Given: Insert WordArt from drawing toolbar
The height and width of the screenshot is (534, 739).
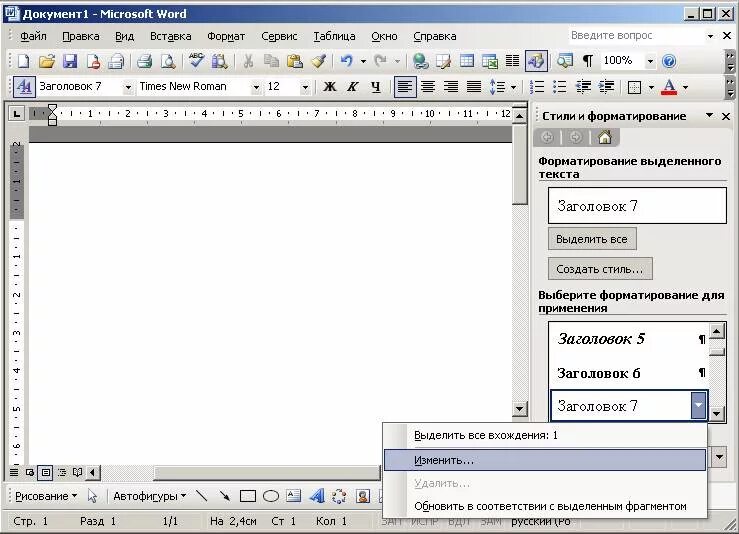Looking at the screenshot, I should click(317, 496).
